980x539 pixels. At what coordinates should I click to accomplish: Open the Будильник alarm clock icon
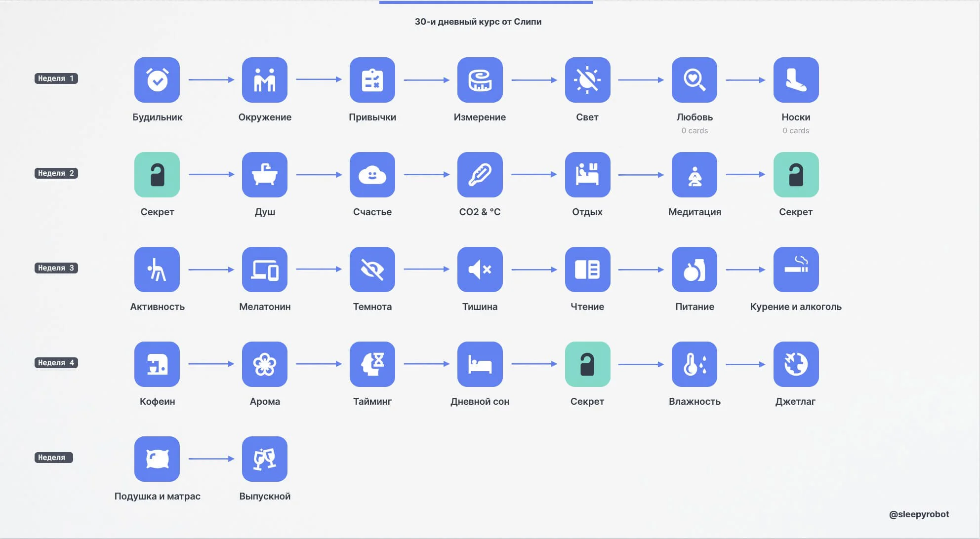coord(157,80)
